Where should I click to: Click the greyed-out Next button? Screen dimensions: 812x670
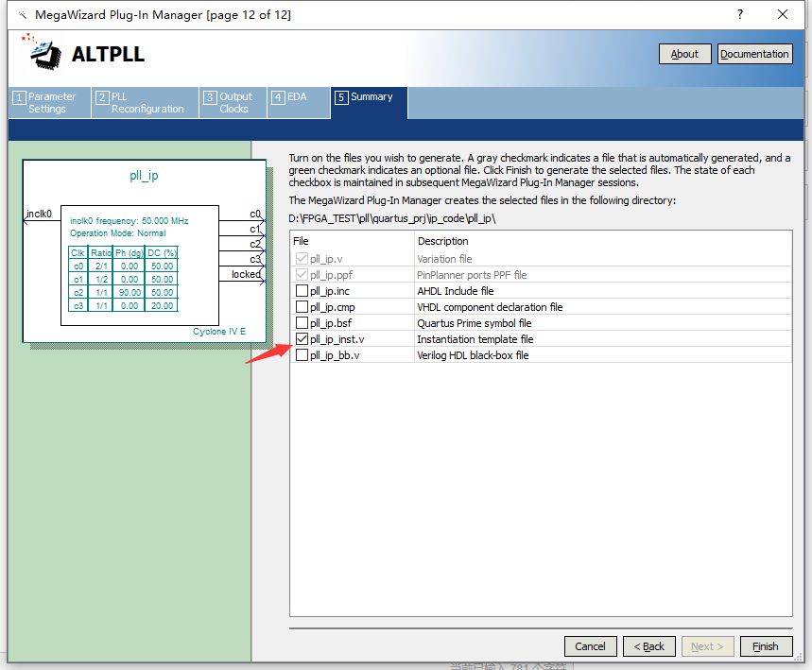click(707, 646)
